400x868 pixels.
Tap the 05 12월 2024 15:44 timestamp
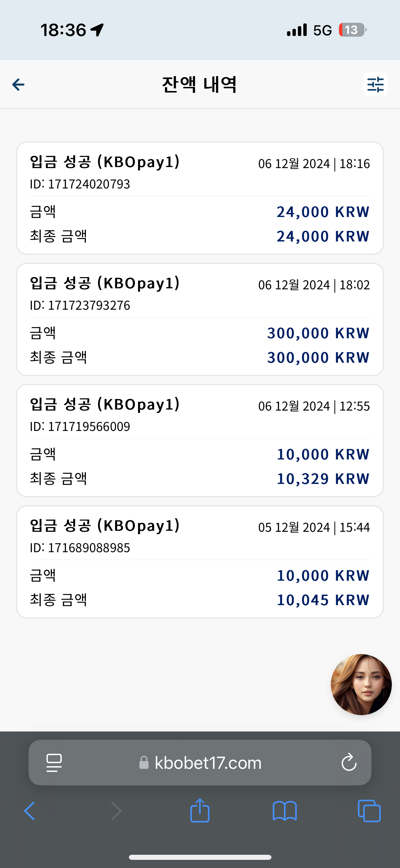click(x=314, y=527)
